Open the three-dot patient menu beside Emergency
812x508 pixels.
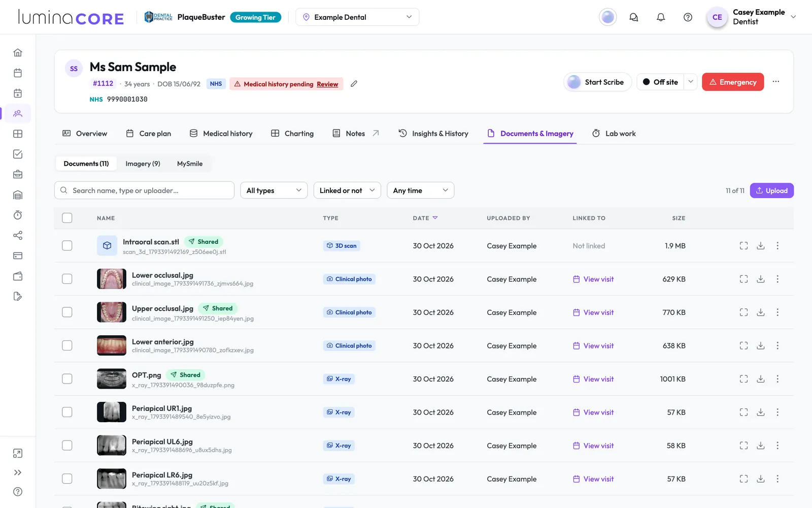(x=776, y=82)
